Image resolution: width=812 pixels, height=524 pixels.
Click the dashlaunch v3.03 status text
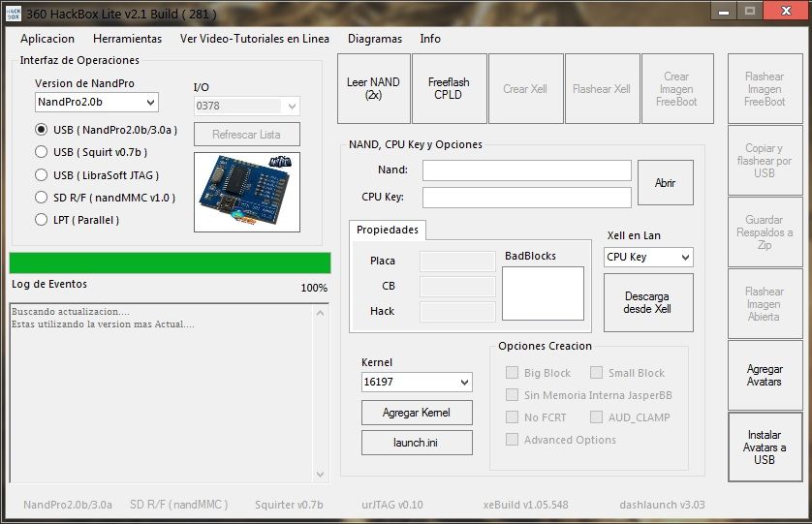663,505
